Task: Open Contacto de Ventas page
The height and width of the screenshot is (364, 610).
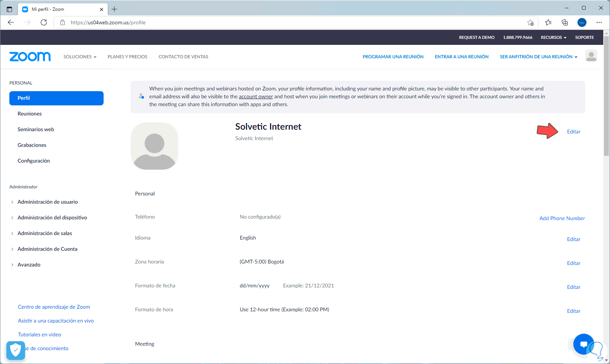Action: coord(183,57)
